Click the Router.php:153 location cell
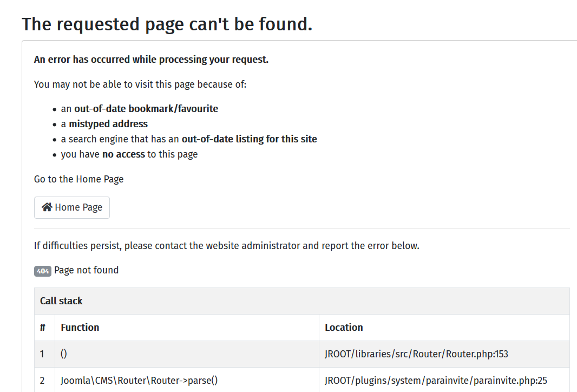Screen dimensions: 577x392 444,354
